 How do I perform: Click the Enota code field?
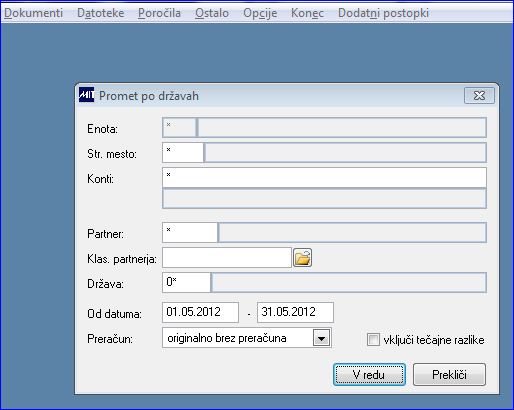pyautogui.click(x=179, y=127)
